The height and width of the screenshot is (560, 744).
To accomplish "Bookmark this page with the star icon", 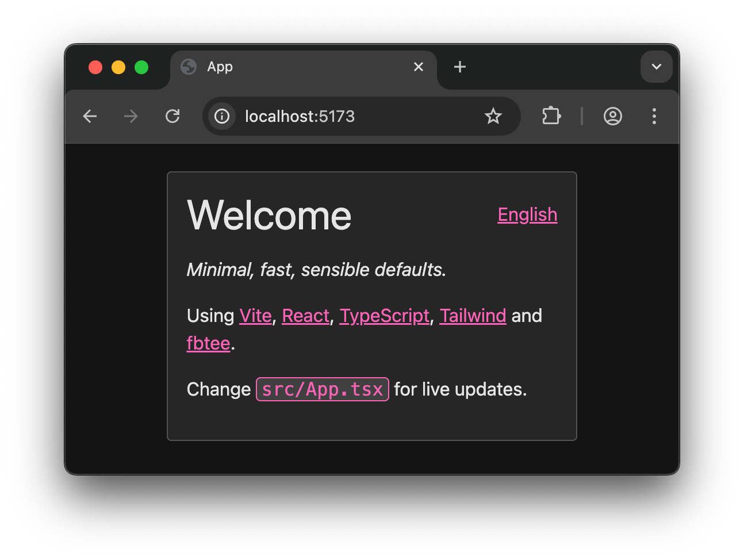I will [493, 116].
